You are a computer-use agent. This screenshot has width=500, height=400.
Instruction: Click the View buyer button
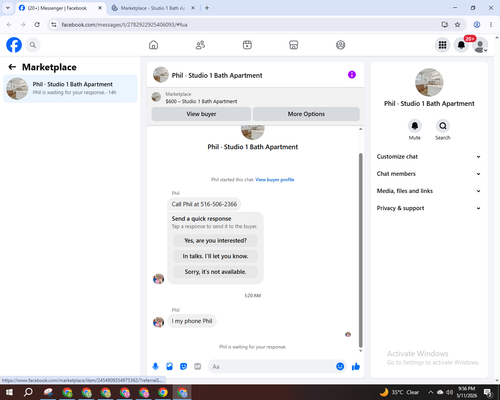[x=201, y=114]
